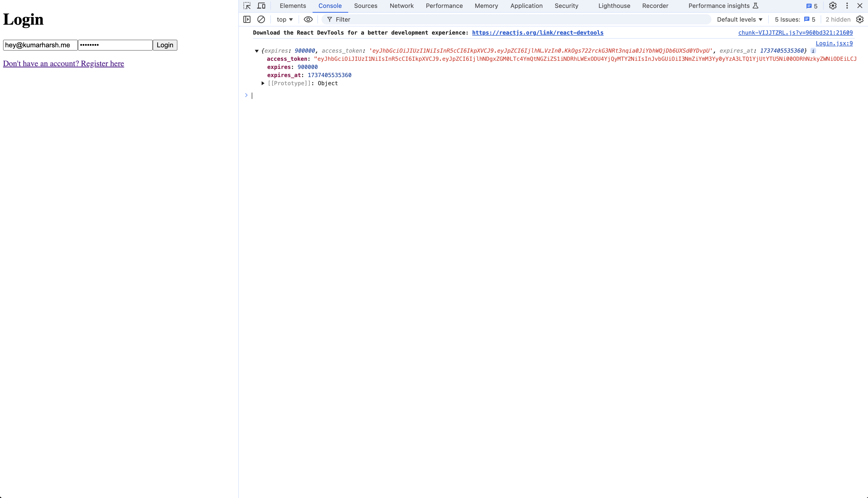The image size is (868, 498).
Task: Show the console sidebar panel icon
Action: click(x=247, y=20)
